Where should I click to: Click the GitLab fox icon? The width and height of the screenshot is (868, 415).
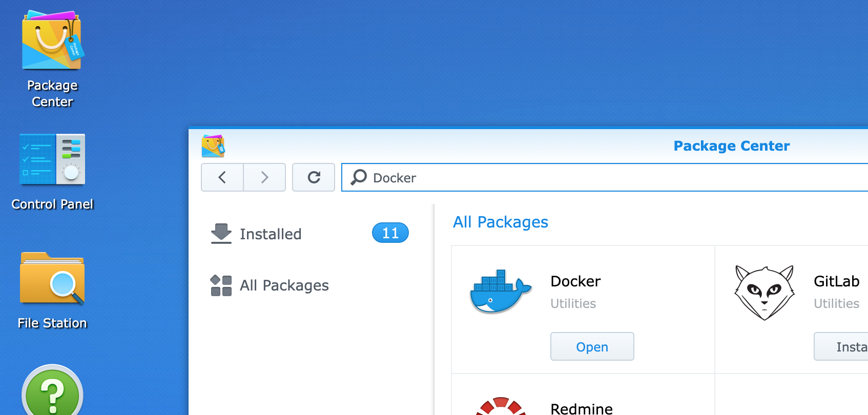(x=764, y=293)
